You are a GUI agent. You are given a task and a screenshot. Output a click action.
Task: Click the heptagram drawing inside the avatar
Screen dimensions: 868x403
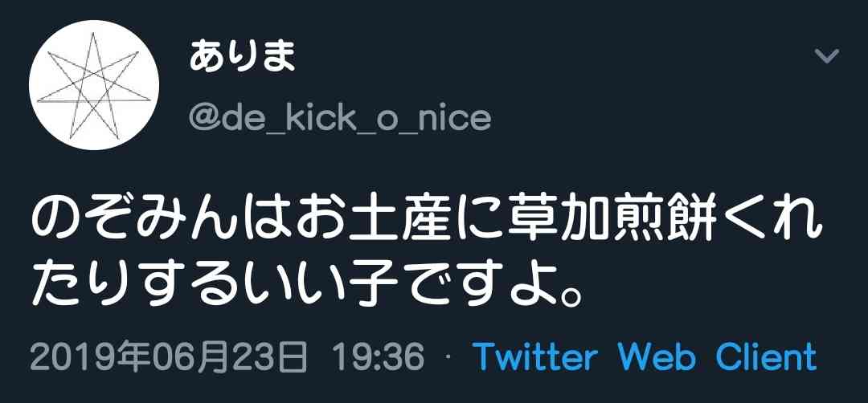pyautogui.click(x=93, y=86)
